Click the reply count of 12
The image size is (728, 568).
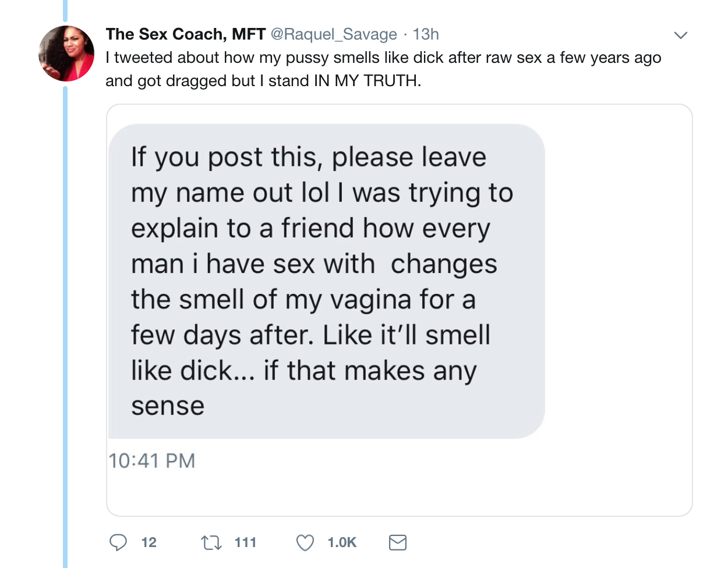[149, 542]
